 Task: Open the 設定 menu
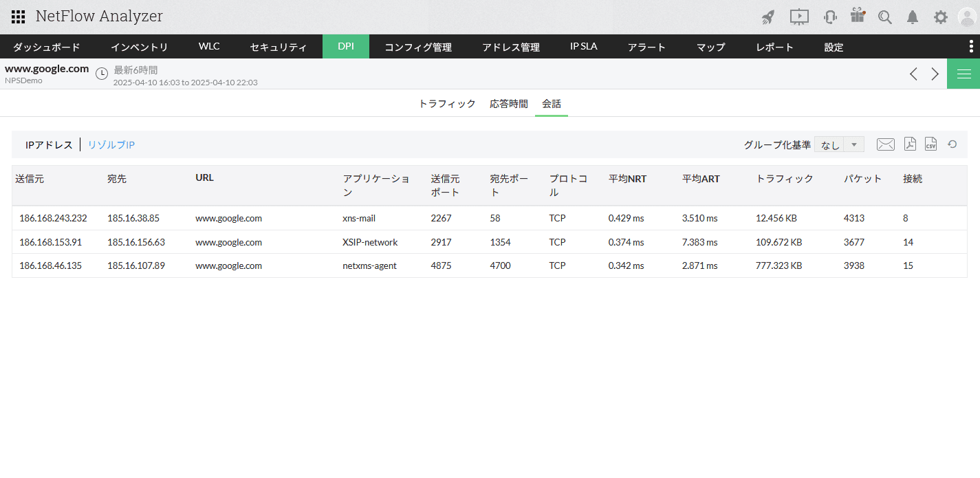click(x=834, y=47)
